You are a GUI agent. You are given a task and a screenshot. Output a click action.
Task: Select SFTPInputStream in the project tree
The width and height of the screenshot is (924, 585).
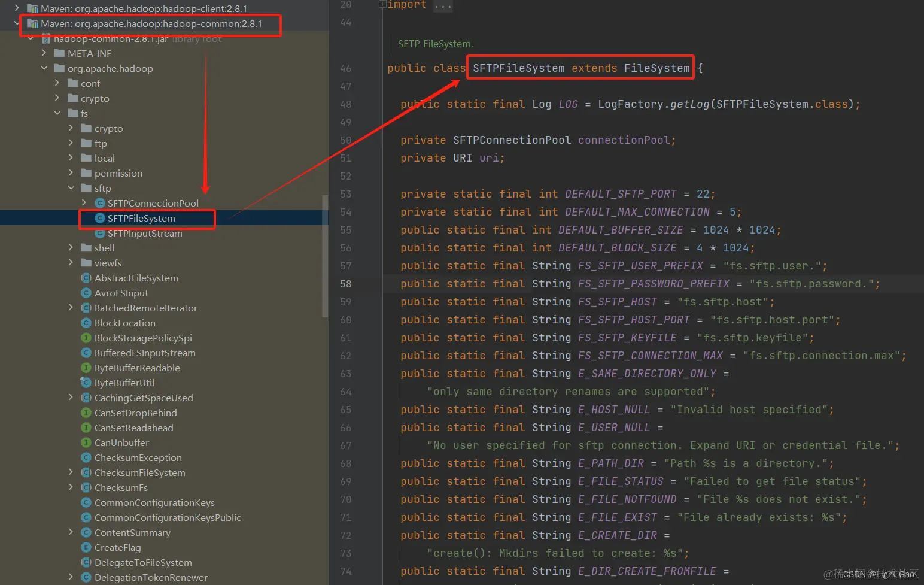(145, 233)
